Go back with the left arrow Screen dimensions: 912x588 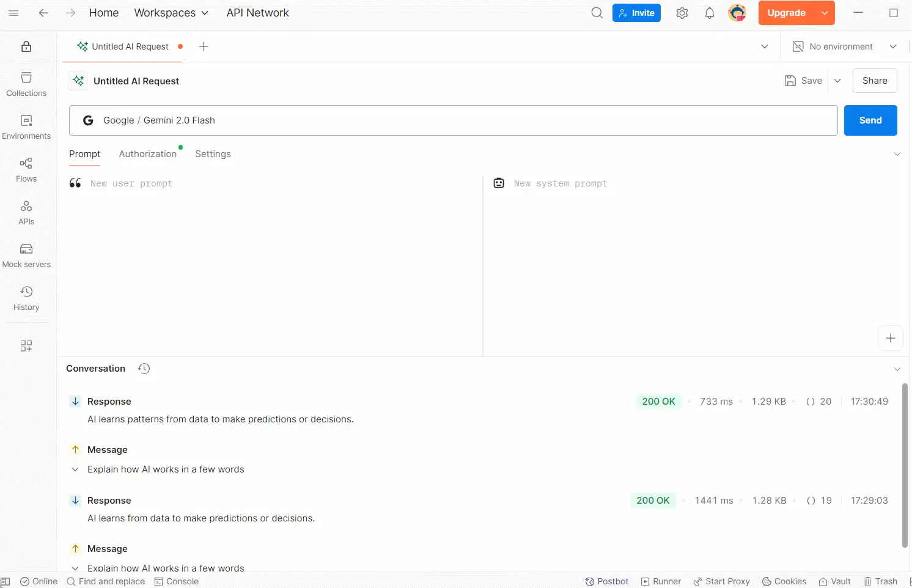point(43,13)
